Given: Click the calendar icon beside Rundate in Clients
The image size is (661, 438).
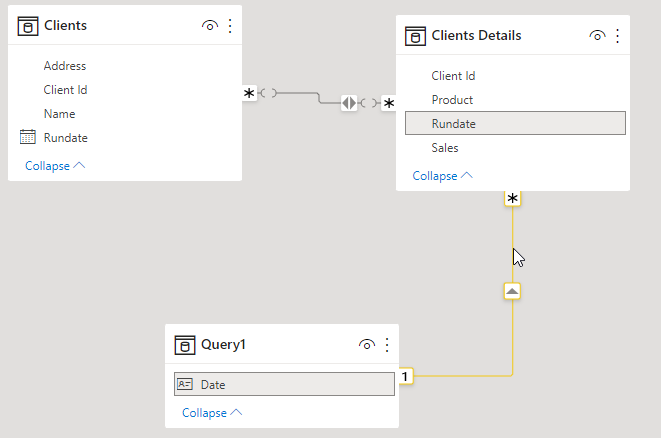Looking at the screenshot, I should pyautogui.click(x=28, y=137).
